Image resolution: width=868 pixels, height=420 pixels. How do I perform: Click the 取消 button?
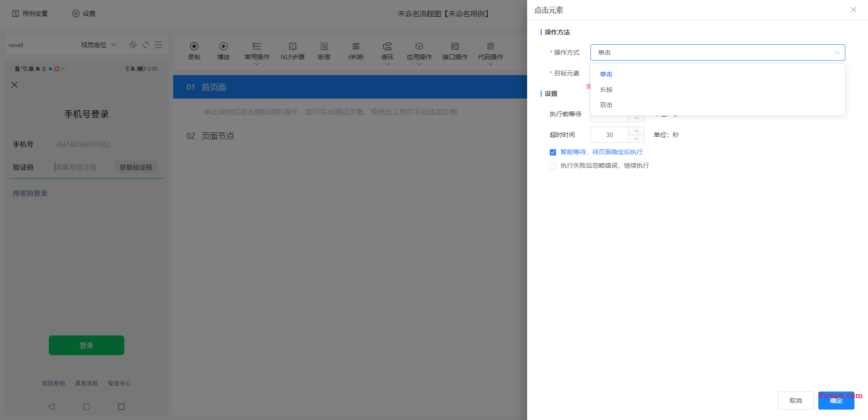(x=795, y=401)
